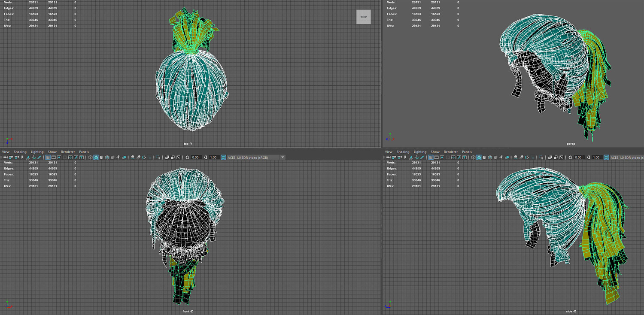Toggle Shadows in front view toolbar

click(124, 157)
